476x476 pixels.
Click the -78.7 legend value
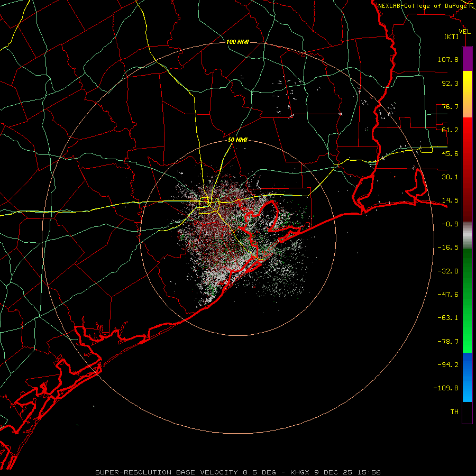448,342
